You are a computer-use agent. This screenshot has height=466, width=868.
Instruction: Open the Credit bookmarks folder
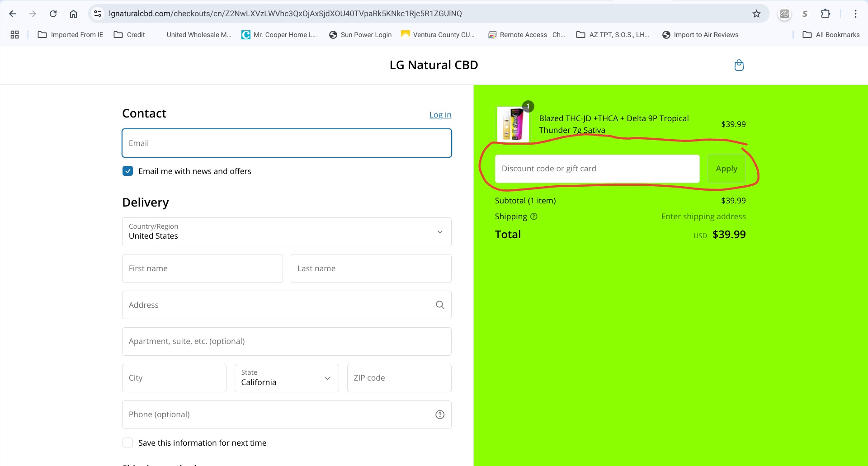129,35
